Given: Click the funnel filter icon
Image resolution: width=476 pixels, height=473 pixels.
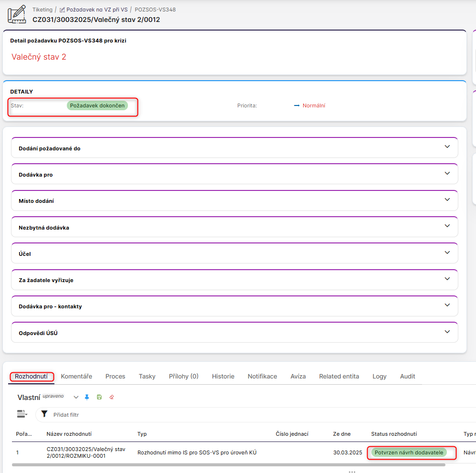Looking at the screenshot, I should 44,414.
